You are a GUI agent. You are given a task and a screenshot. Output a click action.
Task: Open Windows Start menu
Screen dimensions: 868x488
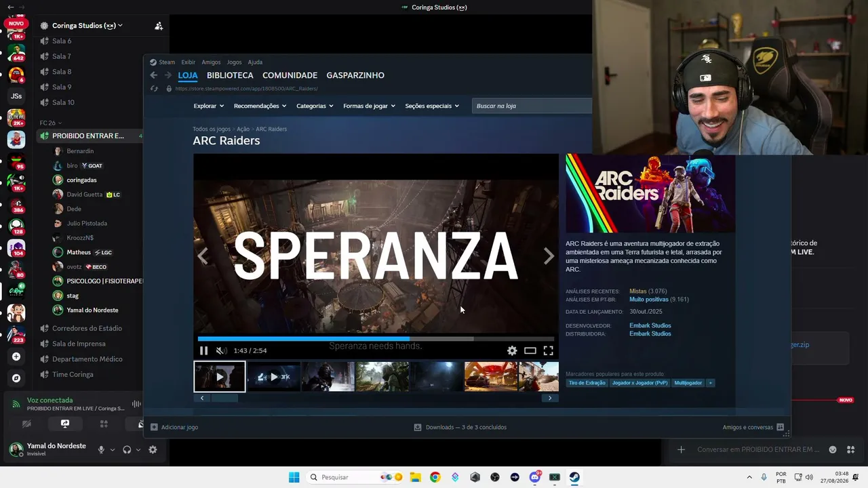pyautogui.click(x=294, y=477)
